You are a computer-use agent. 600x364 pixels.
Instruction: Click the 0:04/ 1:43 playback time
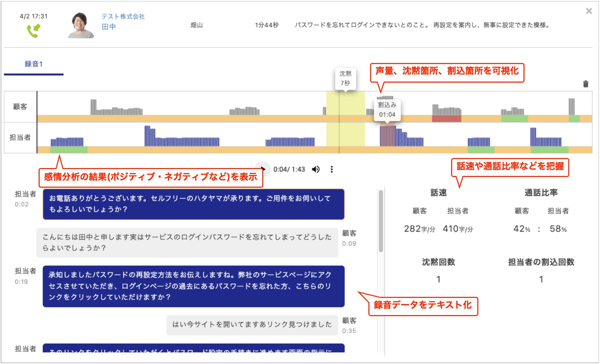(x=289, y=169)
